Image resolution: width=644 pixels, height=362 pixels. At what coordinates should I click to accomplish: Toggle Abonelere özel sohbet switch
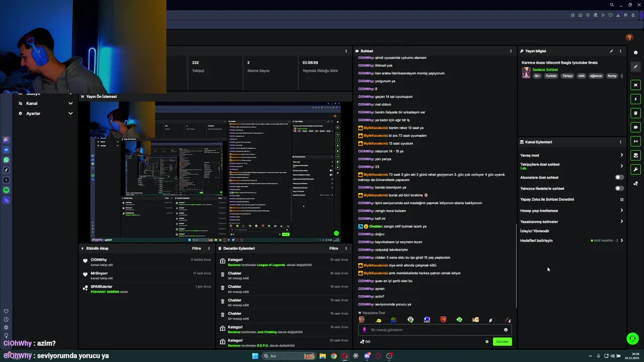tap(619, 177)
